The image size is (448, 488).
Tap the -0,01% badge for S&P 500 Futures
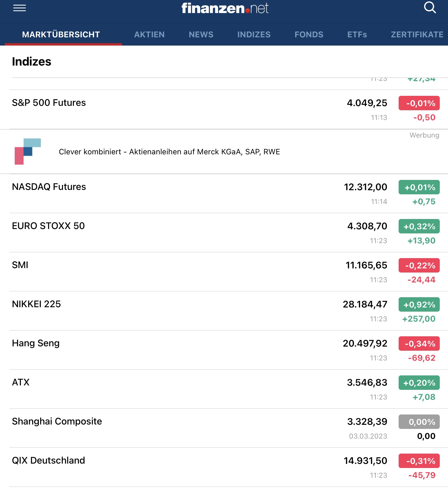[x=419, y=103]
